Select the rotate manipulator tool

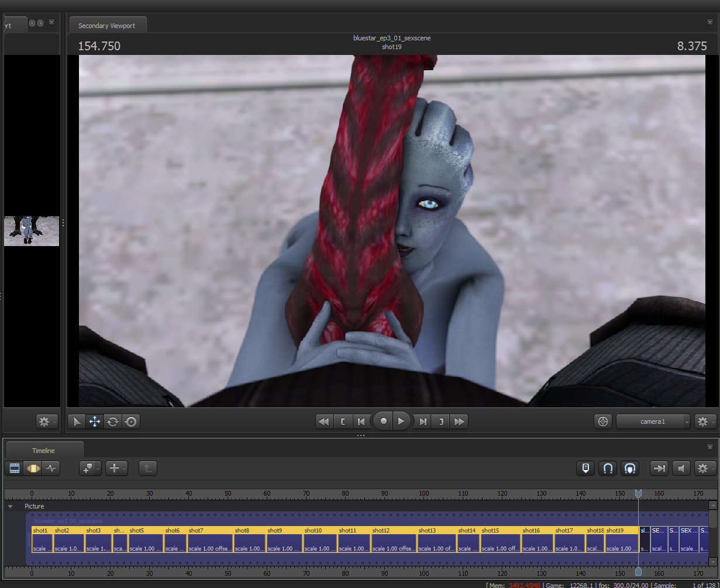[x=112, y=421]
